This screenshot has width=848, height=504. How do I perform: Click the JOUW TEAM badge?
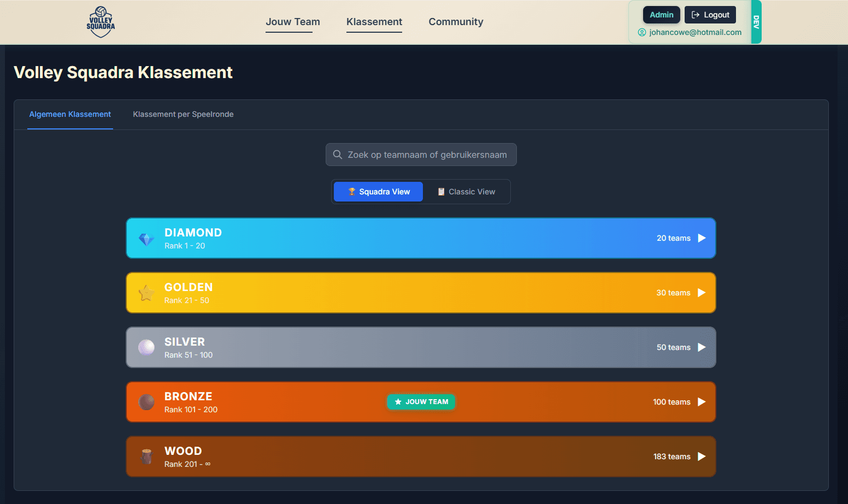(x=421, y=402)
